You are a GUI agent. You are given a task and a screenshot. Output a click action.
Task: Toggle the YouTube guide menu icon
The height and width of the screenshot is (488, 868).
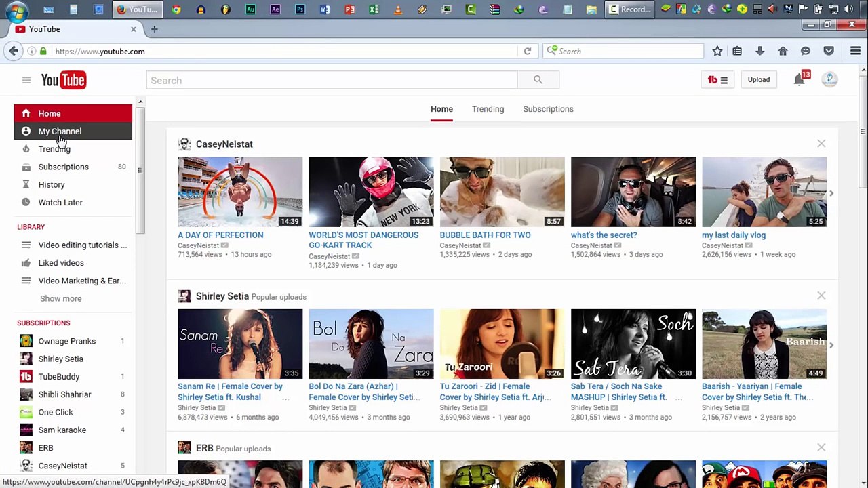coord(26,80)
